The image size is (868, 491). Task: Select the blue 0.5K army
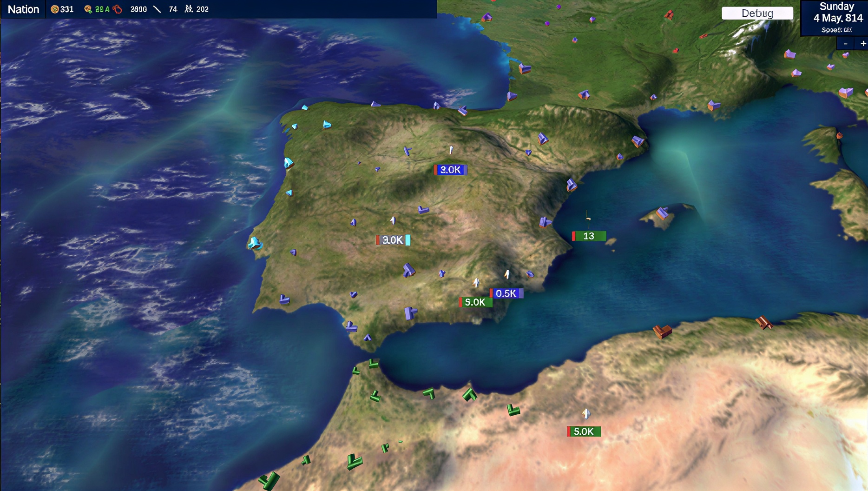coord(506,293)
